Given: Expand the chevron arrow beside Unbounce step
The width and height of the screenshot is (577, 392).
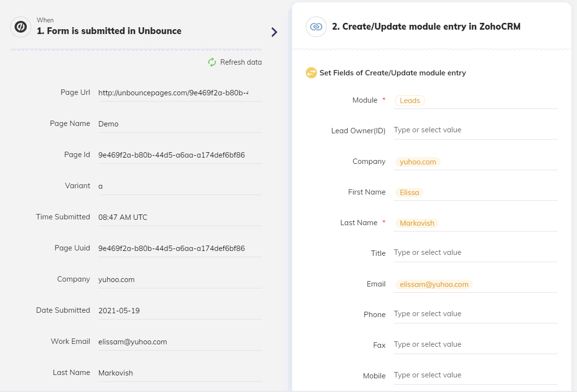Looking at the screenshot, I should (x=274, y=32).
